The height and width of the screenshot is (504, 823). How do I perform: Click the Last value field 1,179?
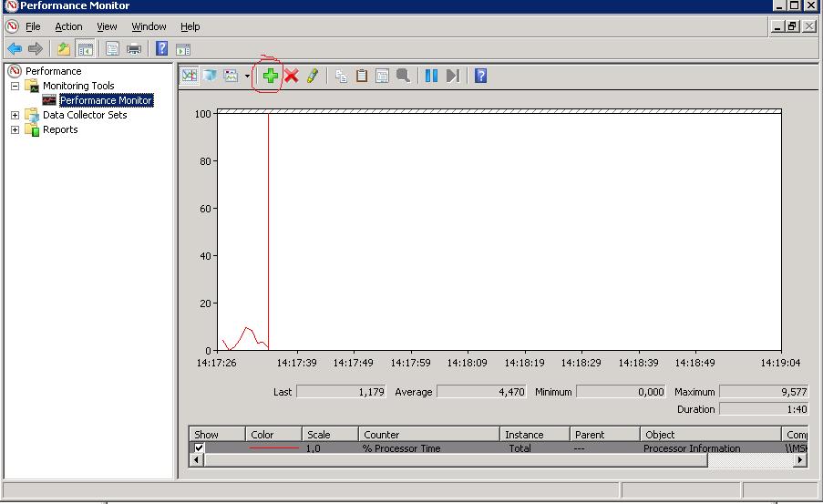click(341, 392)
